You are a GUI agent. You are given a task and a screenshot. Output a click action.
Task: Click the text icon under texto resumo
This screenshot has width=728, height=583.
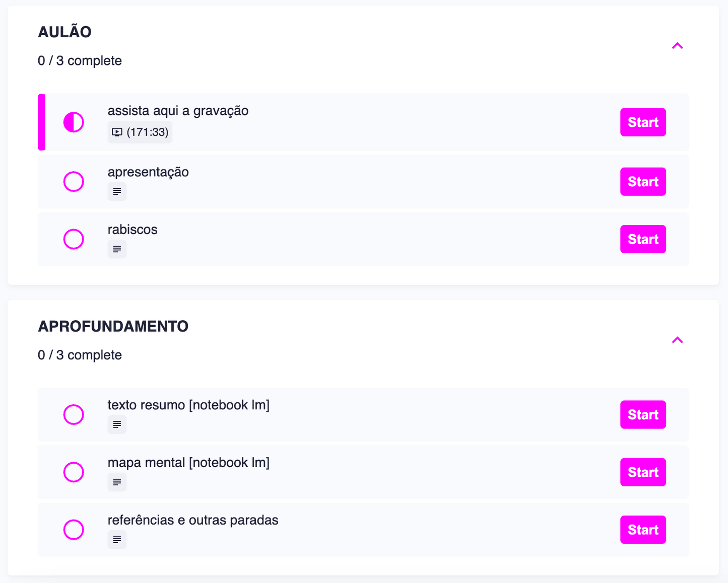pos(117,425)
